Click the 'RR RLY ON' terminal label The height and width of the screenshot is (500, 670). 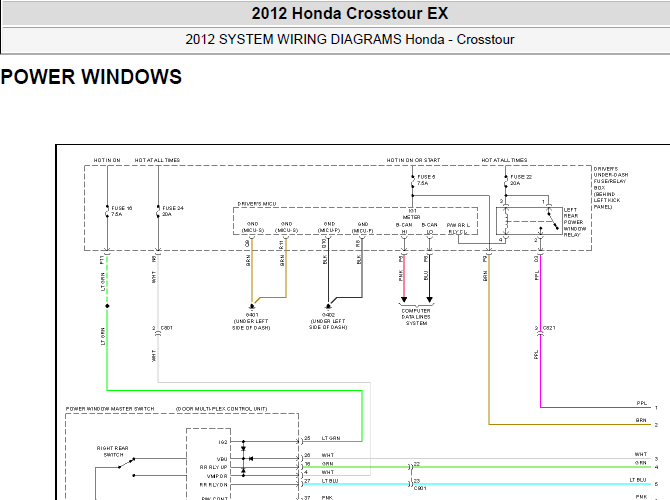[x=214, y=485]
